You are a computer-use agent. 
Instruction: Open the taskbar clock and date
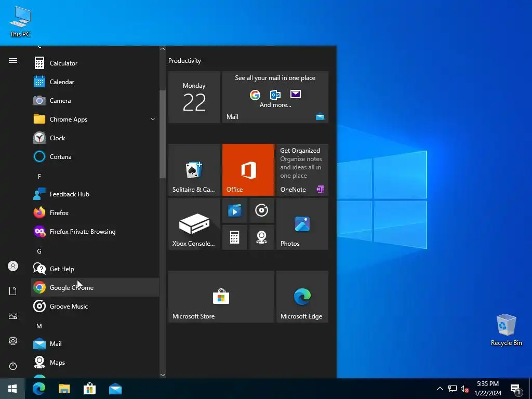click(x=488, y=389)
